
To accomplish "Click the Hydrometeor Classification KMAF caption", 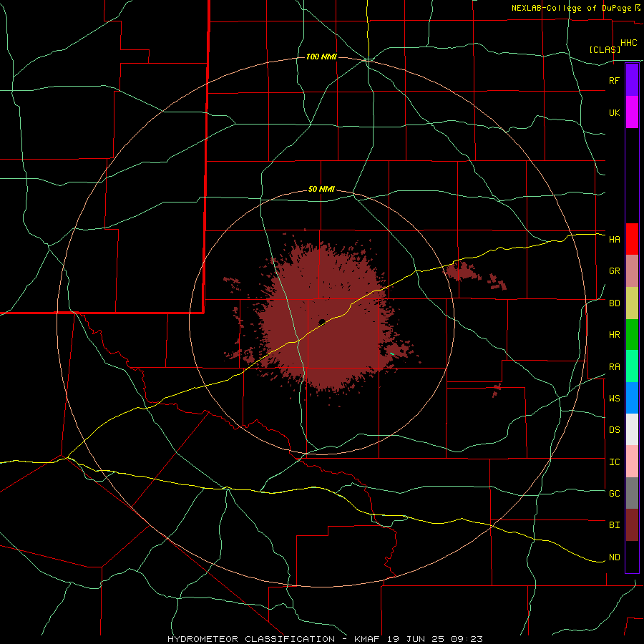I will pos(325,639).
